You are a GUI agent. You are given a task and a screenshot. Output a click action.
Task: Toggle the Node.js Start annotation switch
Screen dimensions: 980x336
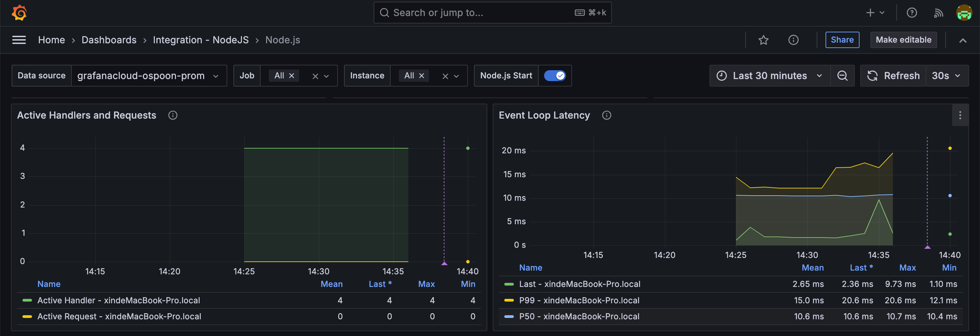(555, 75)
